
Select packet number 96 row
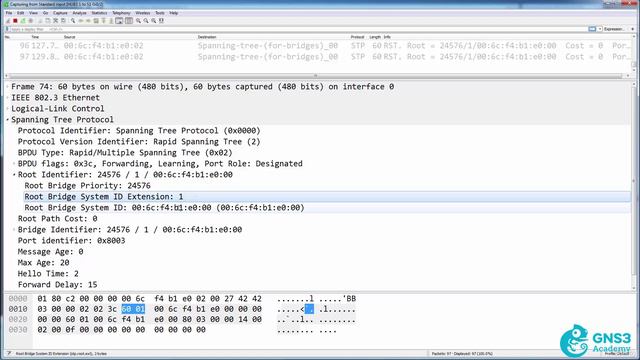click(318, 46)
